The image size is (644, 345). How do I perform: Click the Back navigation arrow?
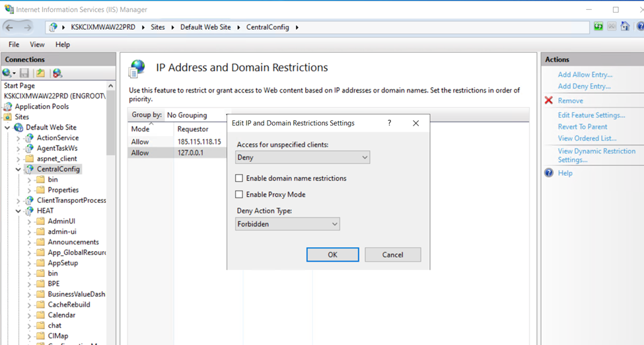(x=10, y=27)
